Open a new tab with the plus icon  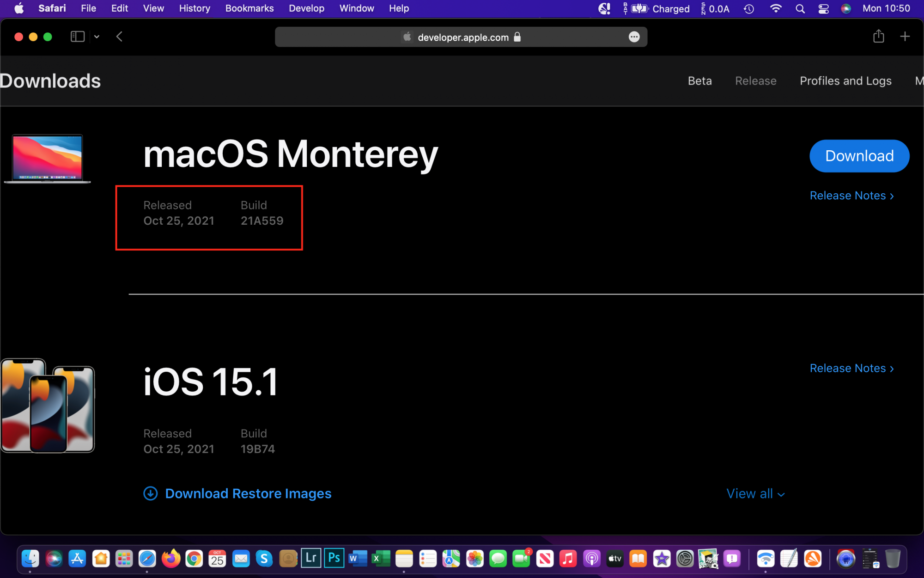click(x=905, y=37)
